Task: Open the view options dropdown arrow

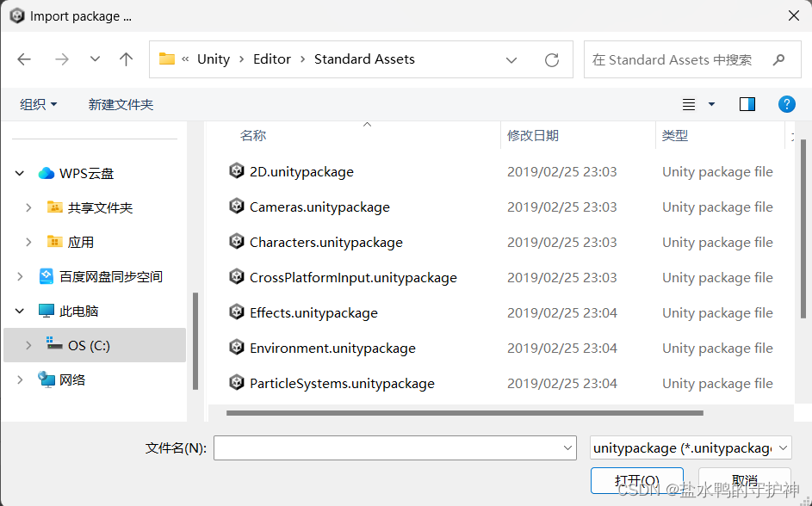Action: point(711,104)
